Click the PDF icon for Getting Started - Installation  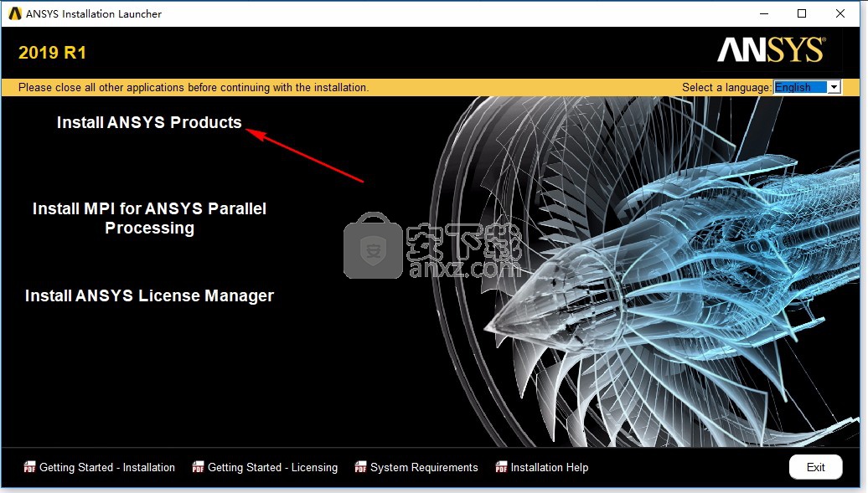click(x=29, y=468)
